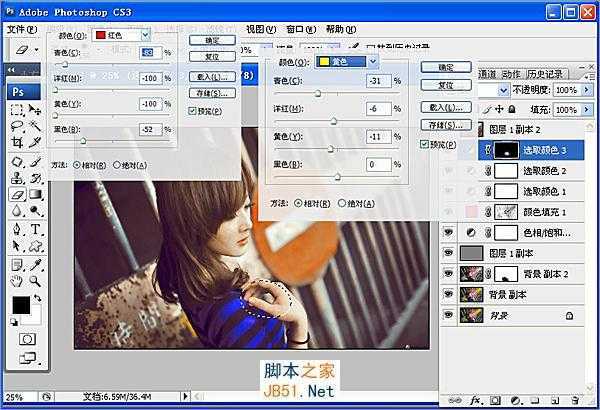This screenshot has width=600, height=410.
Task: Select the Blur tool
Action: pyautogui.click(x=17, y=211)
